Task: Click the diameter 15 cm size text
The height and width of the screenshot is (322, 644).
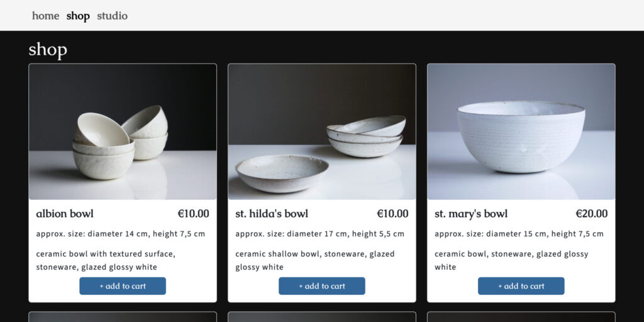Action: [519, 234]
